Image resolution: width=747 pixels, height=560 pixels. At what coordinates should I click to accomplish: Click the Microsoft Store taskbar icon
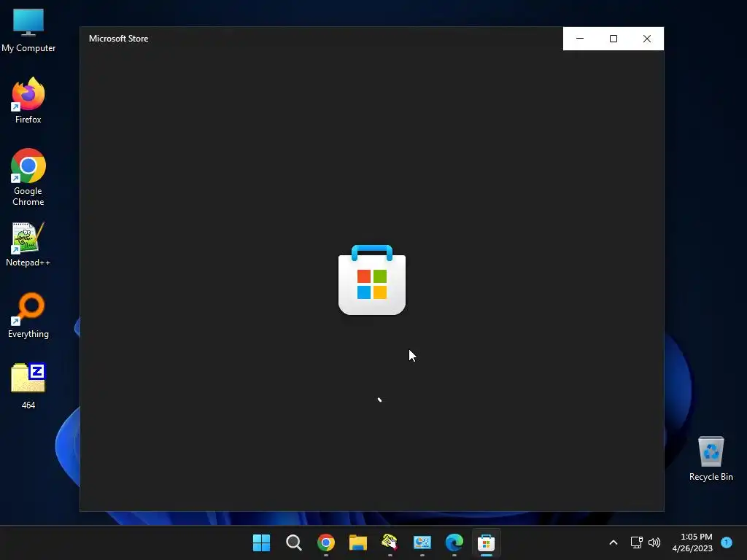tap(486, 542)
